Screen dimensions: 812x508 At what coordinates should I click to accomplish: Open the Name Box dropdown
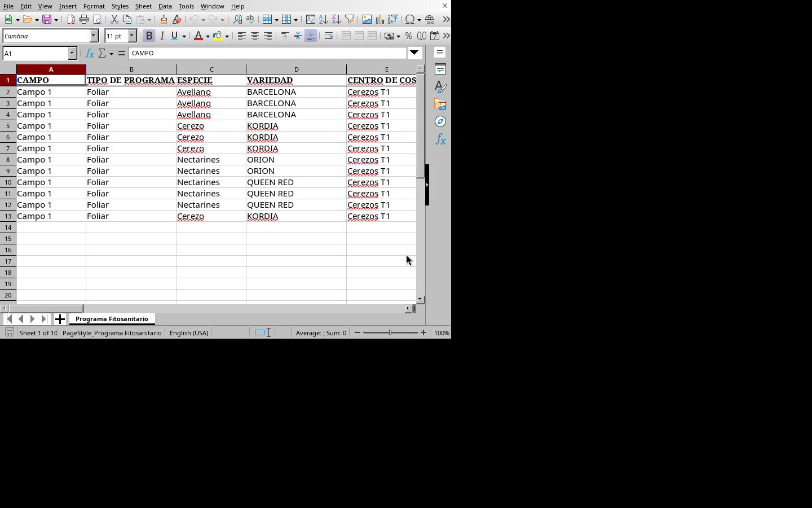click(x=72, y=53)
